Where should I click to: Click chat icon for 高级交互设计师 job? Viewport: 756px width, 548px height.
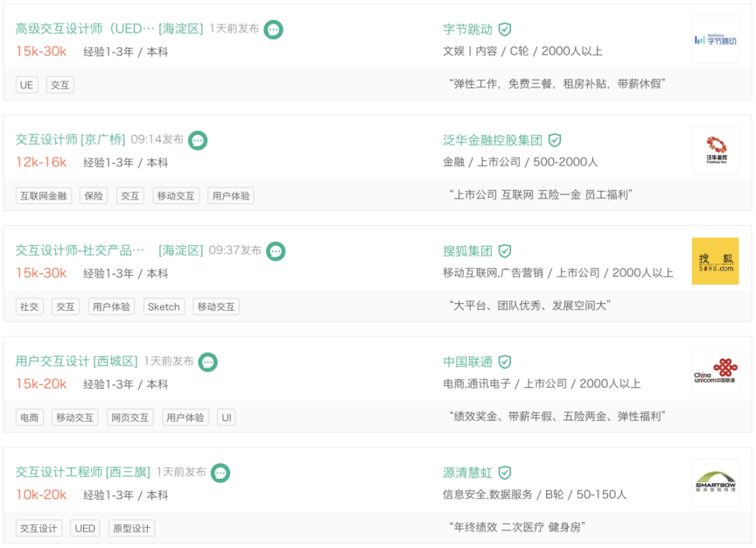point(274,30)
